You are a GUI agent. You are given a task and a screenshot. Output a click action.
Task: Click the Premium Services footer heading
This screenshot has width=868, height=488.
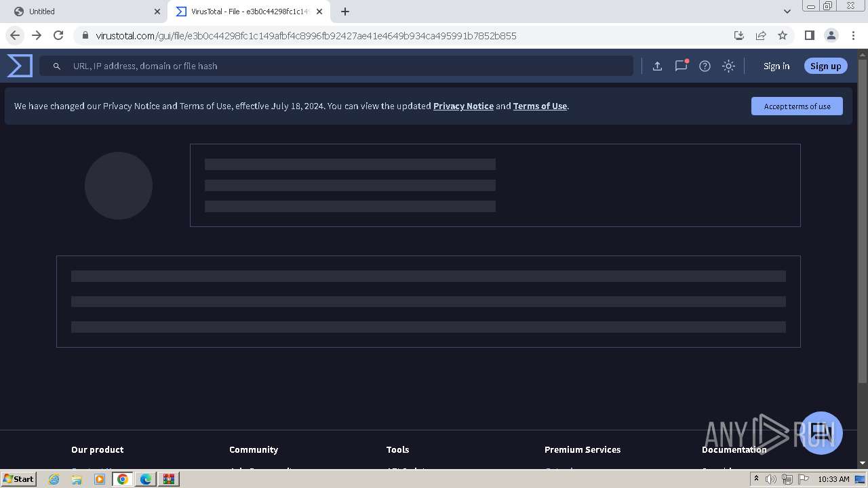click(583, 449)
